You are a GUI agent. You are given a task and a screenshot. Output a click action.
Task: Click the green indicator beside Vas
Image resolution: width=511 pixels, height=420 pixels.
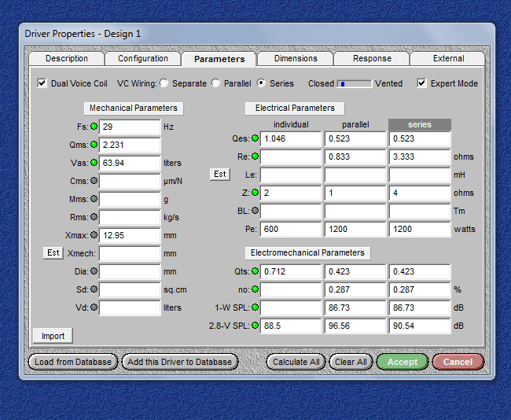[94, 163]
